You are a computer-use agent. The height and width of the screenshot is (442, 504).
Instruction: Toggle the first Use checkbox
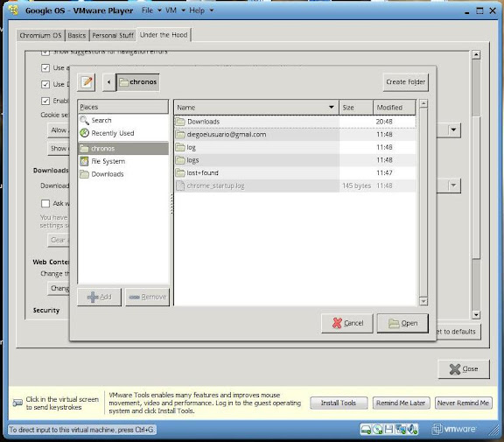click(x=45, y=67)
